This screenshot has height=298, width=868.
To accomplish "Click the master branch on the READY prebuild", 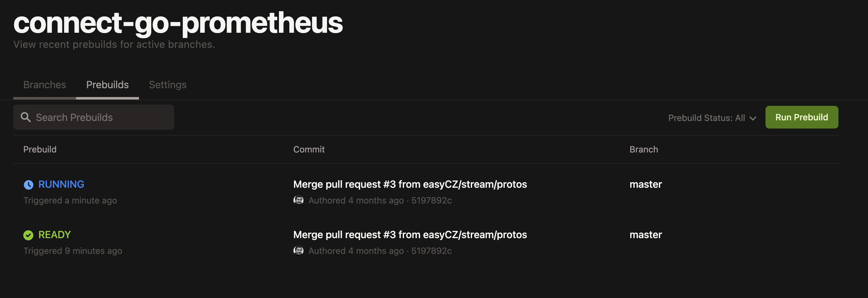I will pos(646,235).
